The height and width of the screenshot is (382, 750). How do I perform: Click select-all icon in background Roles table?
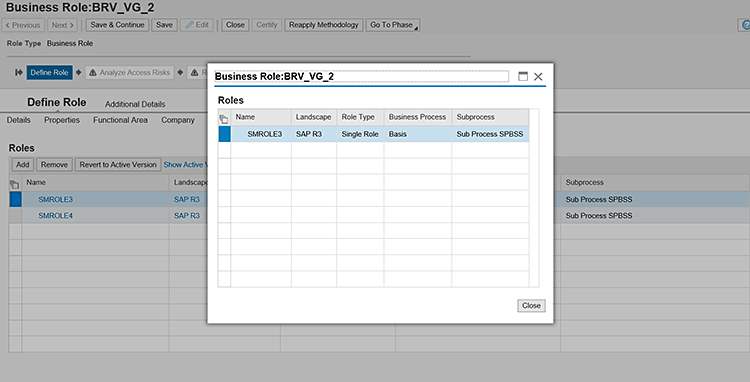click(x=15, y=183)
